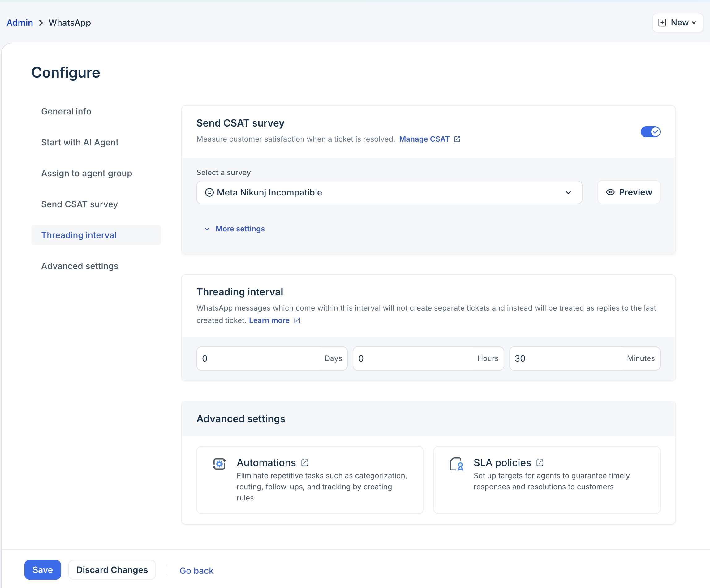Screen dimensions: 710x588
Task: Click the Save button
Action: coord(43,570)
